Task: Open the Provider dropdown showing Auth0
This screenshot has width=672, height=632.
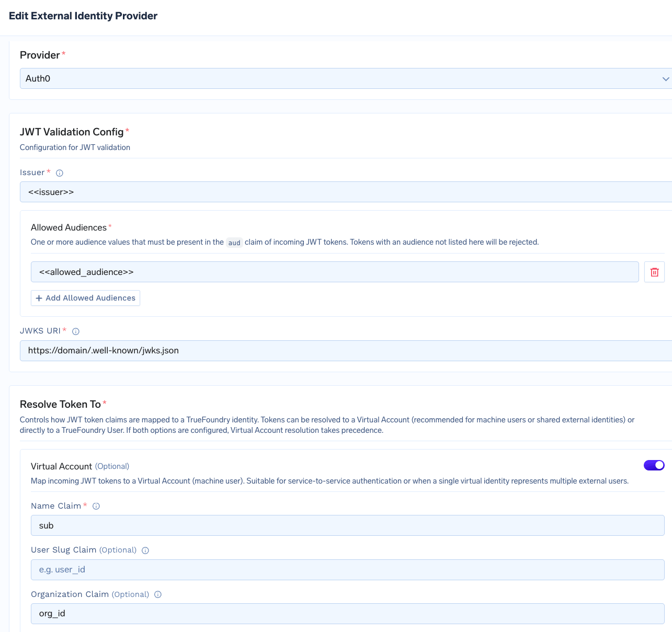Action: tap(346, 78)
